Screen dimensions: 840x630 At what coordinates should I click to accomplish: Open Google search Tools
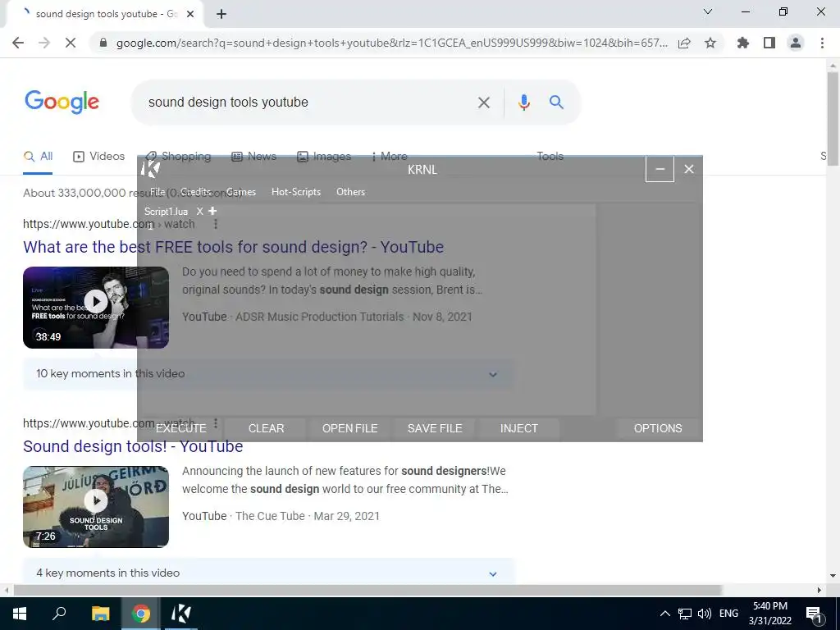point(550,157)
